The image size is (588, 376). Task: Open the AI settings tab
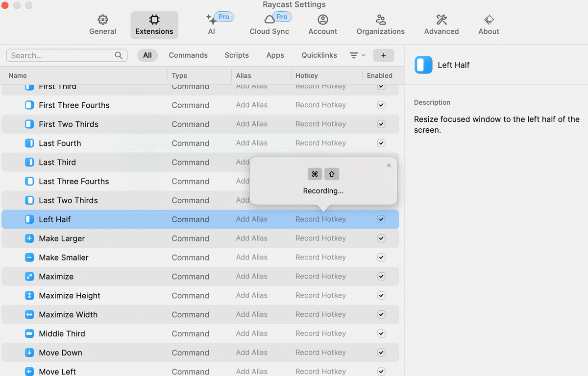coord(212,25)
